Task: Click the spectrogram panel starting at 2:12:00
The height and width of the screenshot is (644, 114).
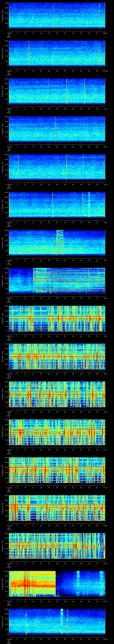Action: [x=57, y=546]
